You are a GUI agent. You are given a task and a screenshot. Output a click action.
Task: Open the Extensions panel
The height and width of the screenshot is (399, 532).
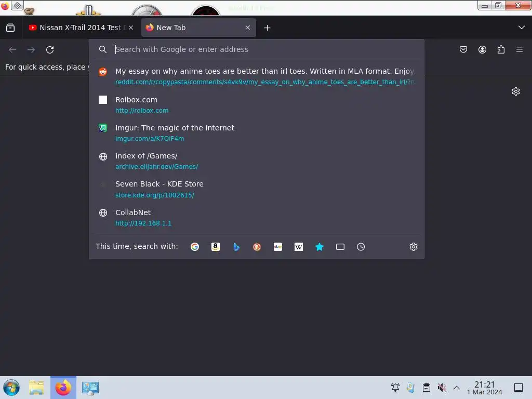coord(501,49)
